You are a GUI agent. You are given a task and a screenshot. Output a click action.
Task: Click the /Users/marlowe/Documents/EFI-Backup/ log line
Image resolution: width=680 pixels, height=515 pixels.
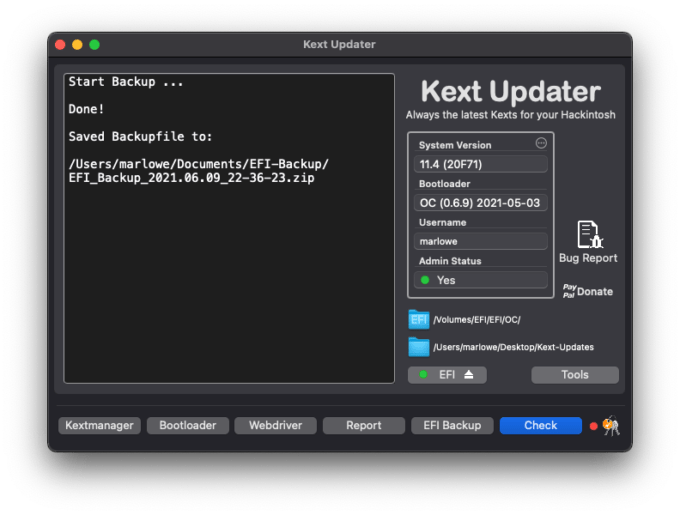pos(199,164)
